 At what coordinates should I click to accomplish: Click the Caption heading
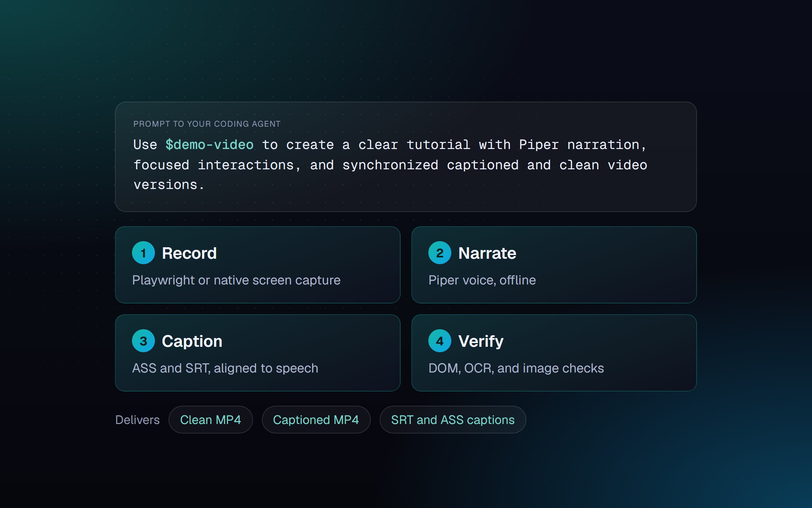click(x=192, y=341)
